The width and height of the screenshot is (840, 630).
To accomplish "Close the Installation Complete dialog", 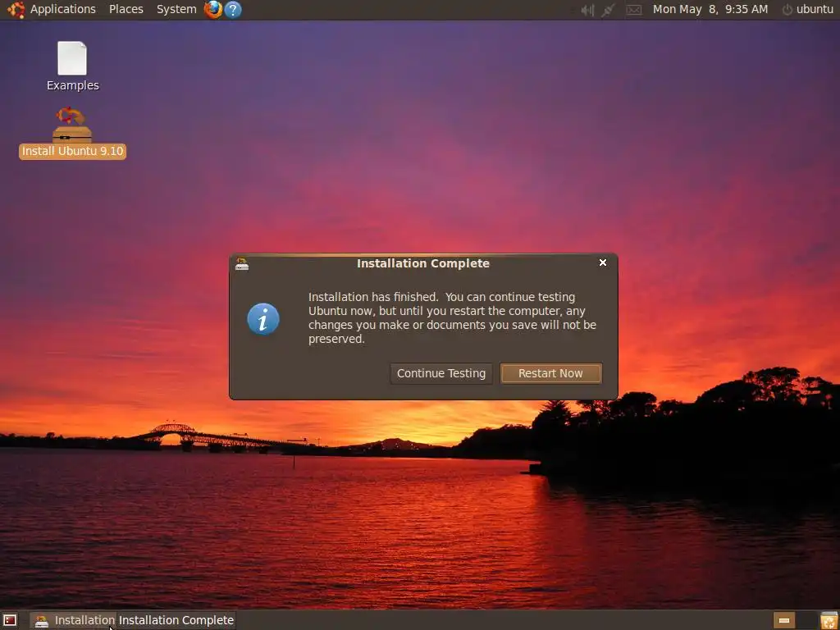I will click(x=603, y=262).
